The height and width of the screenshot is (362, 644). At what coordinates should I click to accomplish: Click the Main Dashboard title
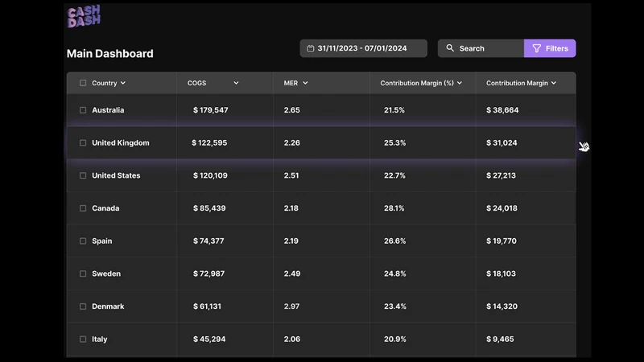coord(109,53)
